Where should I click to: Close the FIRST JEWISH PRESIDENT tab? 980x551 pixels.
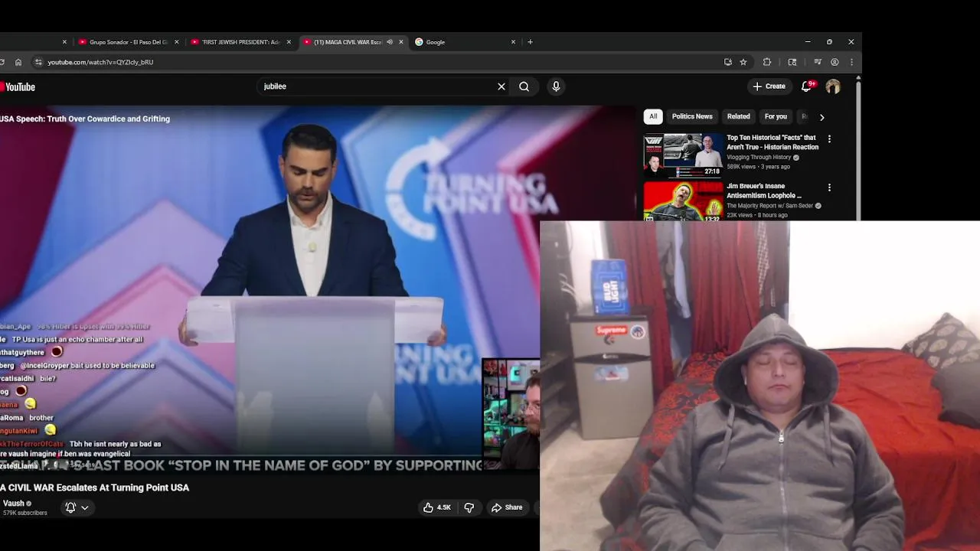point(289,42)
